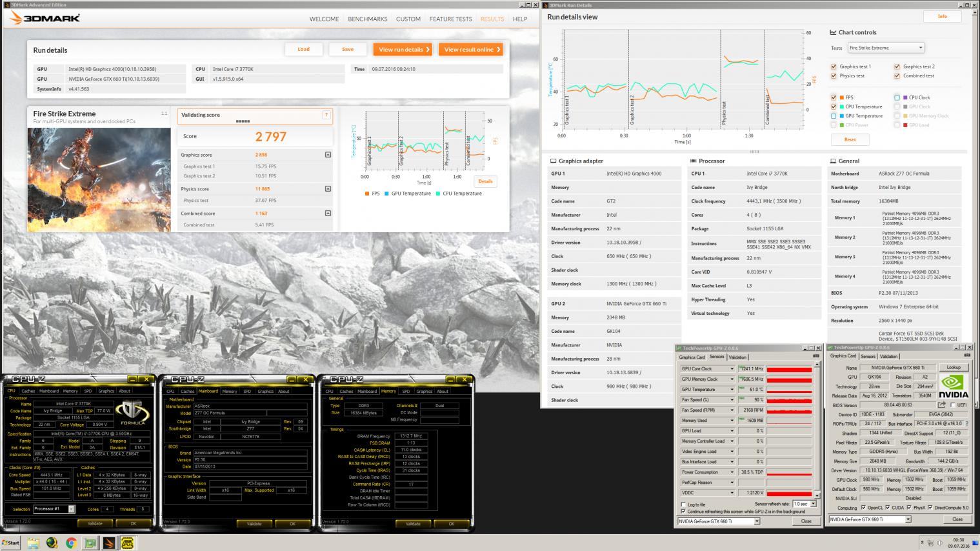980x551 pixels.
Task: Open Chrome from the taskbar
Action: pos(71,543)
